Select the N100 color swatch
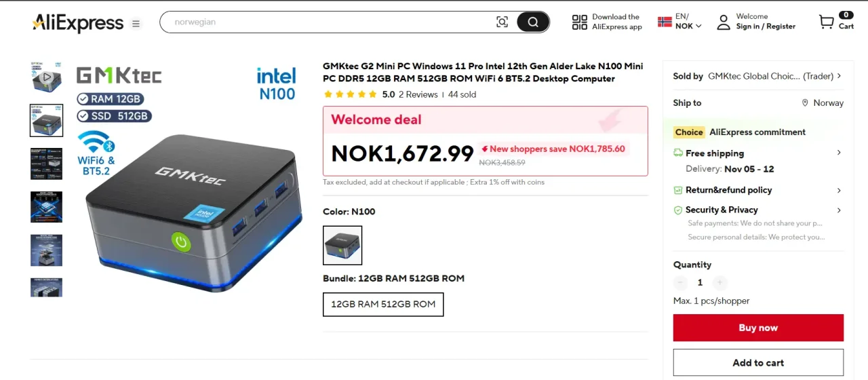The width and height of the screenshot is (868, 380). (342, 245)
